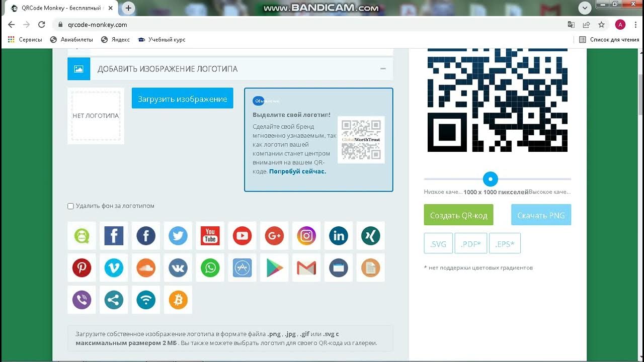The image size is (644, 362).
Task: Pick the Bitcoin logo
Action: (178, 300)
